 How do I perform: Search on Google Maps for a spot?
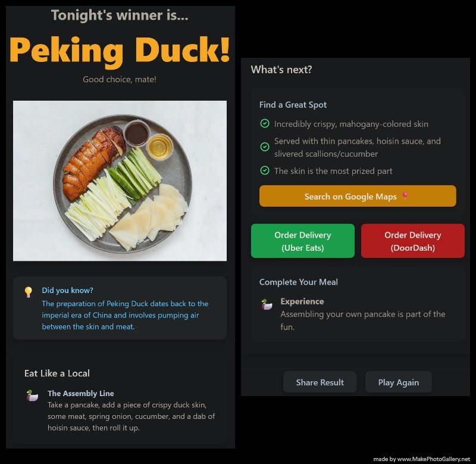[358, 196]
